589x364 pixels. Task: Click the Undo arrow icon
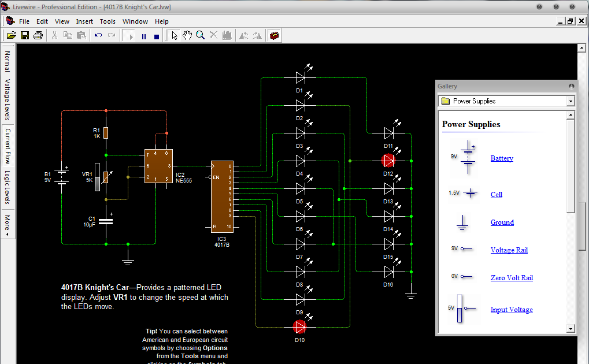pyautogui.click(x=98, y=35)
